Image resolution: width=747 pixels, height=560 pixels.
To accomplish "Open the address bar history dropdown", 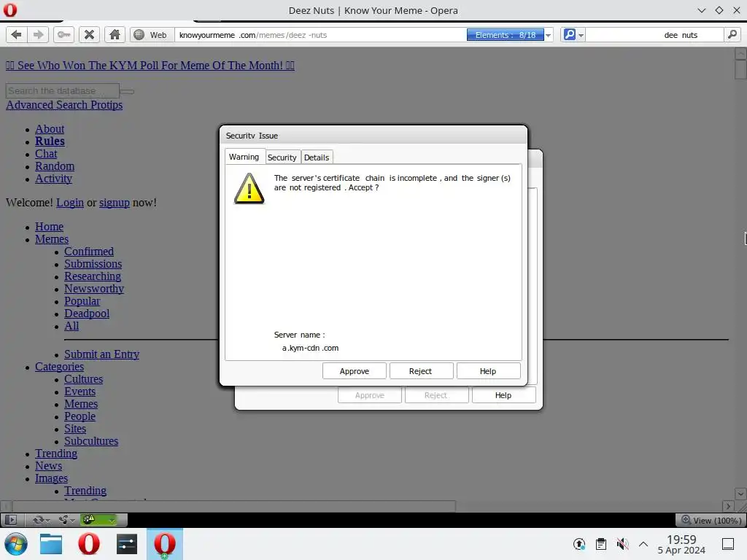I will pos(549,35).
